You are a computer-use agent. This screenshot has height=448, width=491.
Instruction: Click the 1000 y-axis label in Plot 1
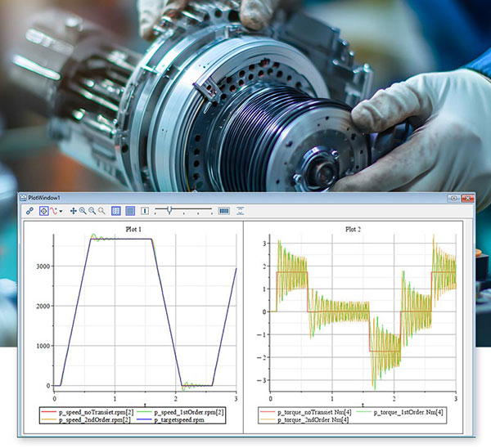coord(43,346)
